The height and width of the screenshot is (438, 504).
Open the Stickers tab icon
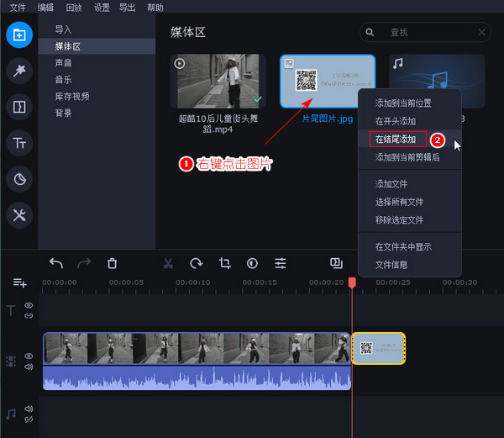tap(19, 179)
